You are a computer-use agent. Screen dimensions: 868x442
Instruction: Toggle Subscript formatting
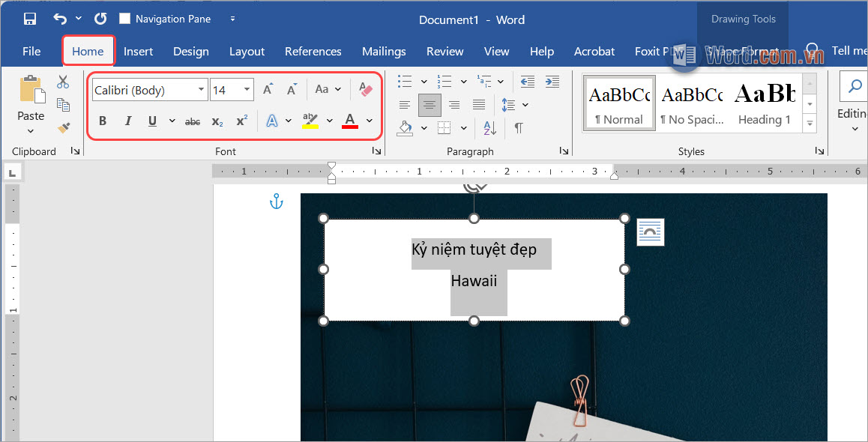coord(217,121)
